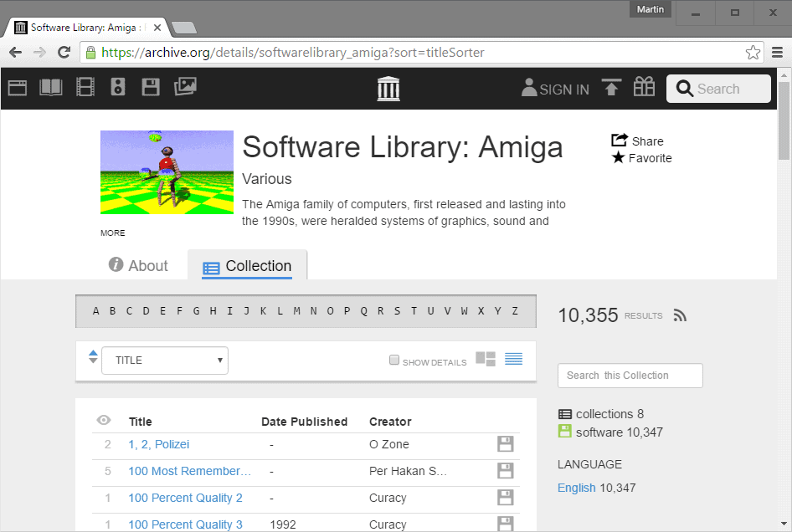Select the Collection tab

click(x=247, y=265)
